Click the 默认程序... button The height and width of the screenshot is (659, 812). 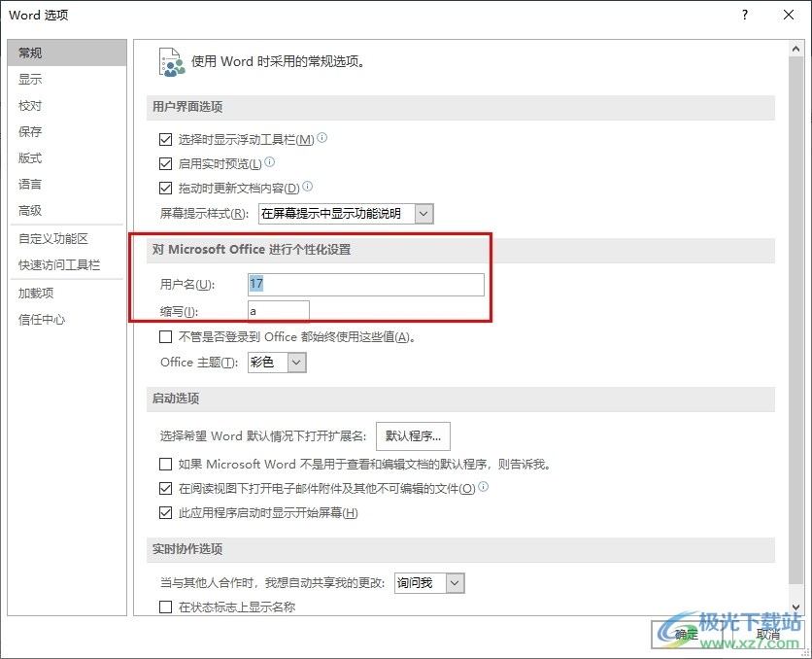tap(413, 436)
